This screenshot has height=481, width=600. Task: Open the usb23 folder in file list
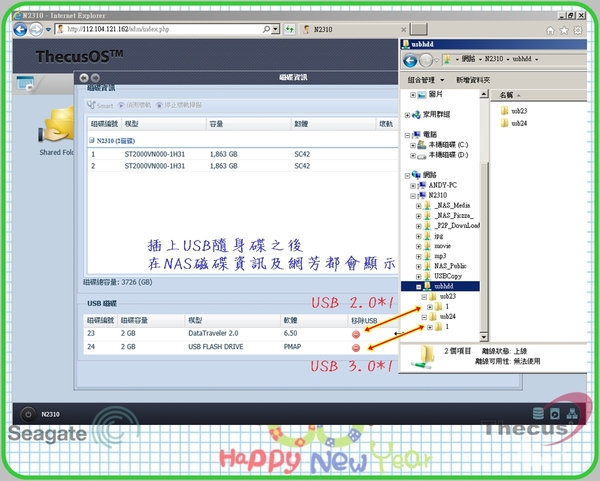point(514,111)
